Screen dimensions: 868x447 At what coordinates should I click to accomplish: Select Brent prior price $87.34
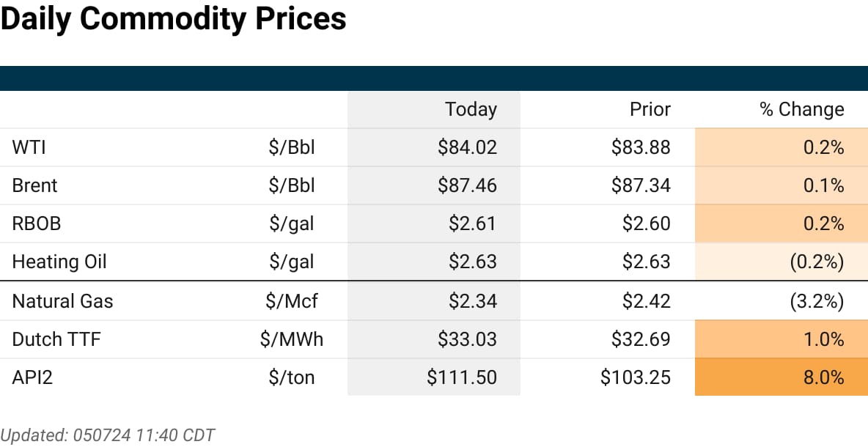point(641,185)
